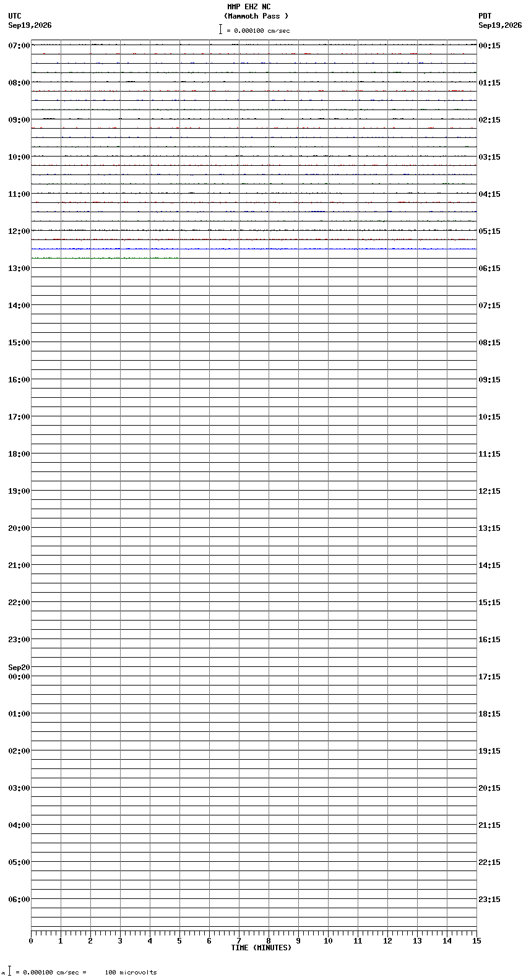Click the 15:15 PDT row label
Screen dimensions: 526x980
(489, 603)
